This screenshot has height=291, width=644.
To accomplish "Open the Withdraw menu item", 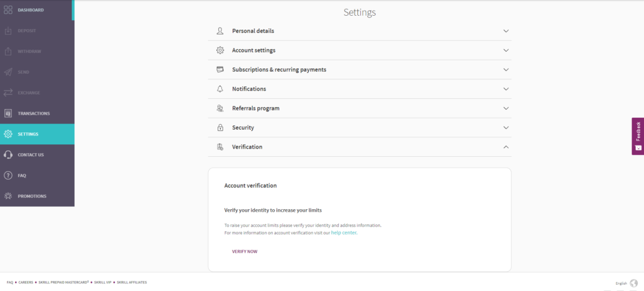I will 28,52.
